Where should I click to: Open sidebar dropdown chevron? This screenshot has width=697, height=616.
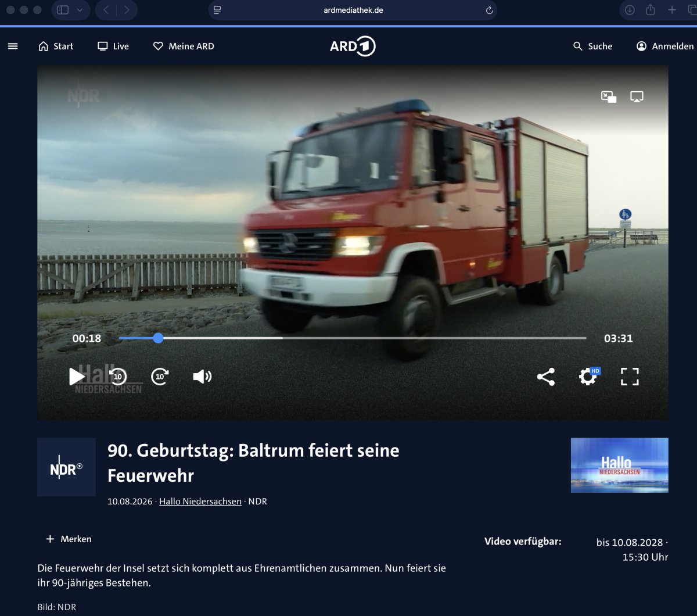coord(80,10)
